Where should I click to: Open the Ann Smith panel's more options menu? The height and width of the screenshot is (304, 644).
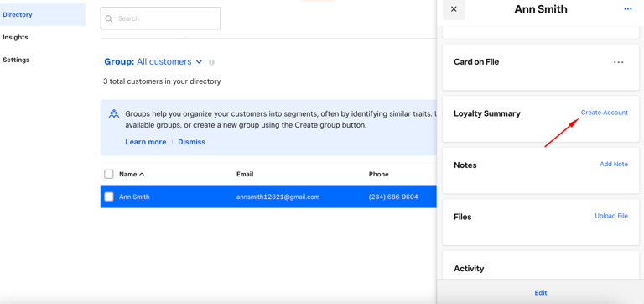(627, 9)
